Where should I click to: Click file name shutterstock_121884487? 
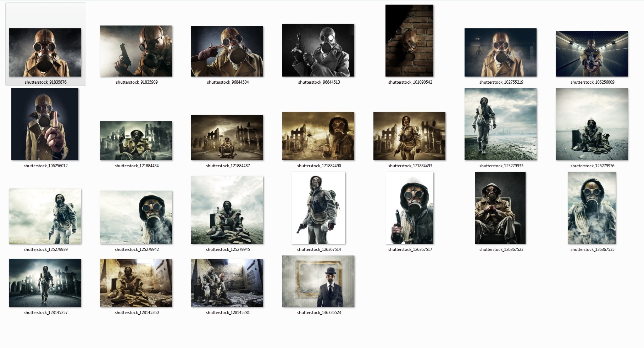point(228,166)
